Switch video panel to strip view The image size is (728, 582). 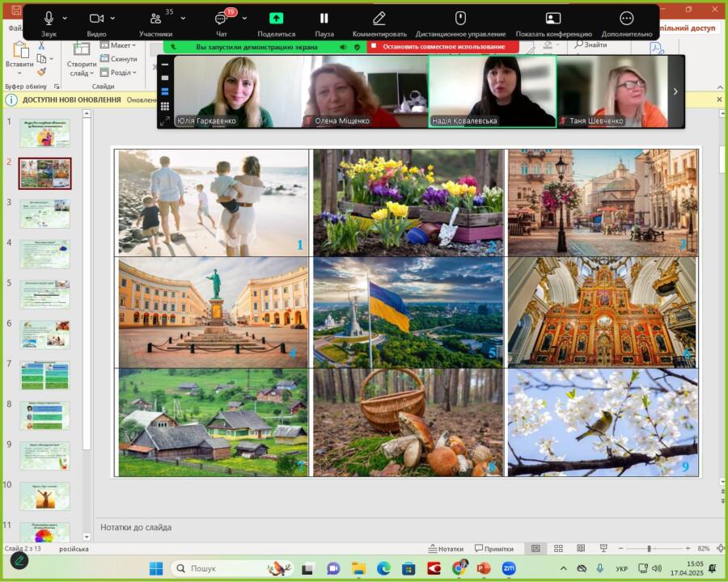[x=165, y=92]
